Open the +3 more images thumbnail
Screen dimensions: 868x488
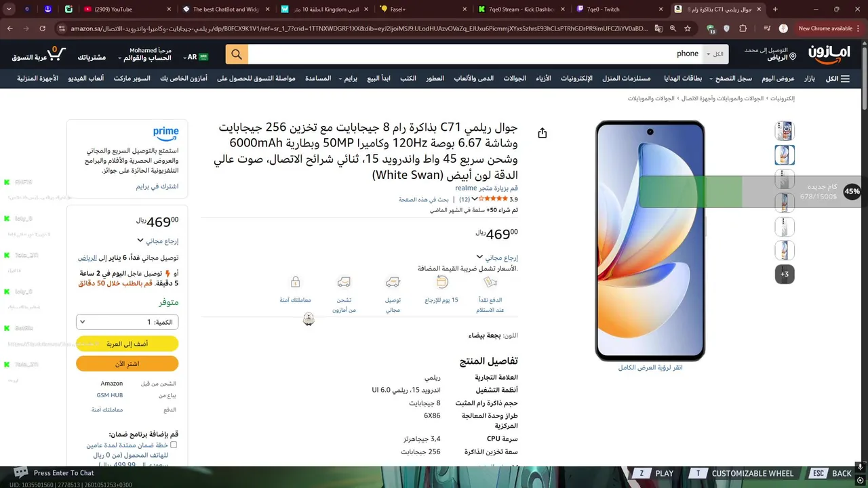(785, 274)
